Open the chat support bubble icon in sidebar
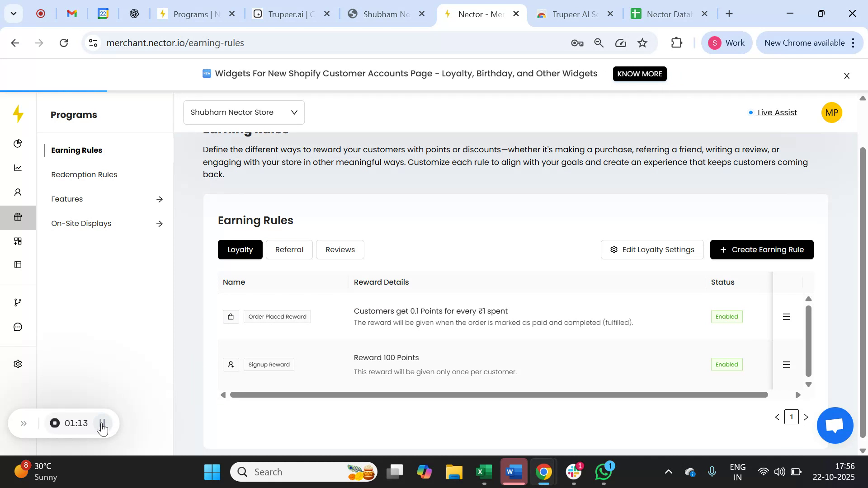The image size is (868, 488). click(x=18, y=327)
